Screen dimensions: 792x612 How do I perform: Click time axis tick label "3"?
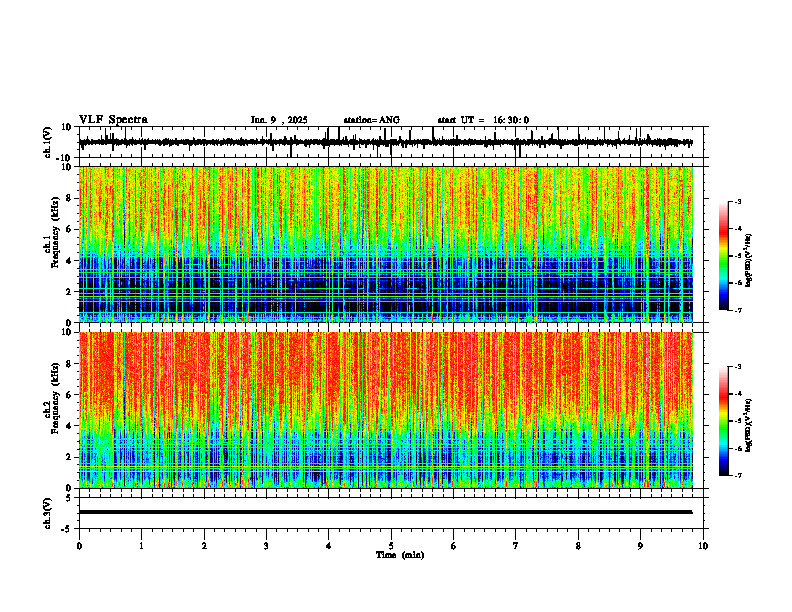click(x=266, y=546)
